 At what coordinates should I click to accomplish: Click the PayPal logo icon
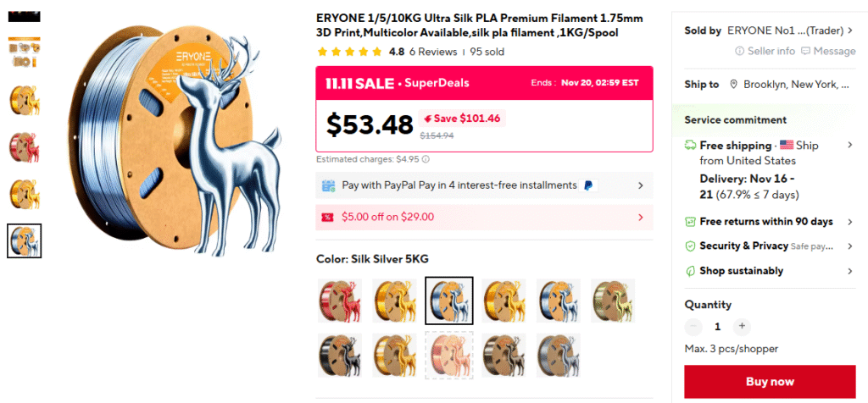[590, 185]
